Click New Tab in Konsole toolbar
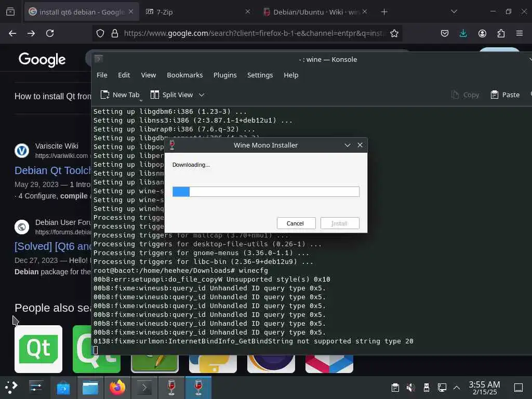The image size is (532, 399). 120,95
